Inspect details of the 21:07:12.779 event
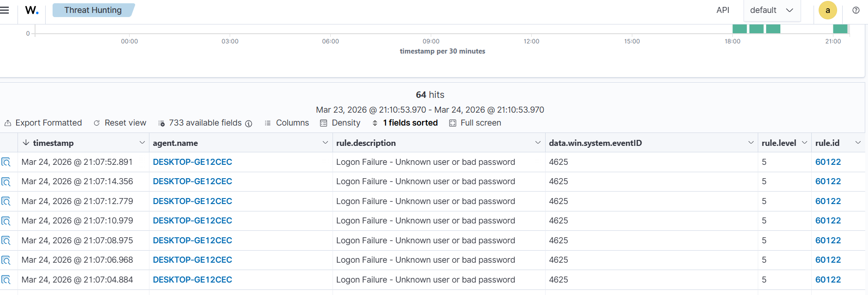 point(6,201)
